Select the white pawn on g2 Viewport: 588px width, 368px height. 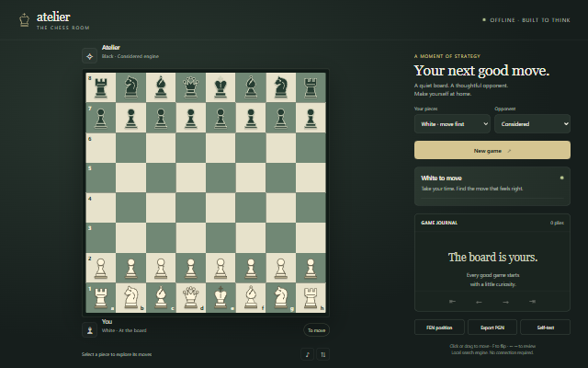point(281,268)
